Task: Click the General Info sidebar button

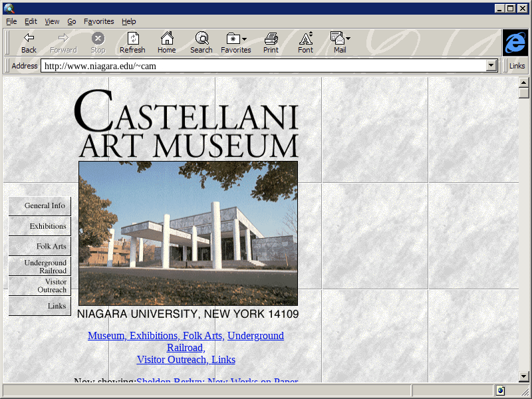Action: (40, 206)
